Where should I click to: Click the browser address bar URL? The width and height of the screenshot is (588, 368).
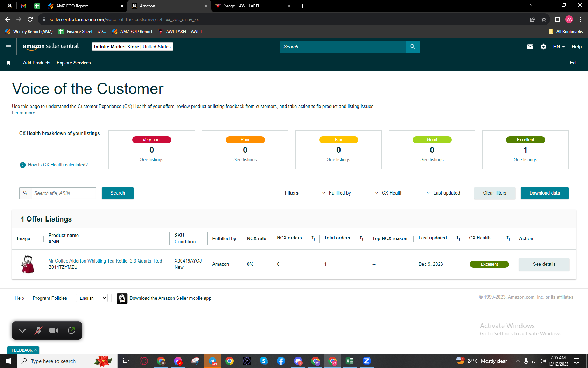(x=124, y=19)
